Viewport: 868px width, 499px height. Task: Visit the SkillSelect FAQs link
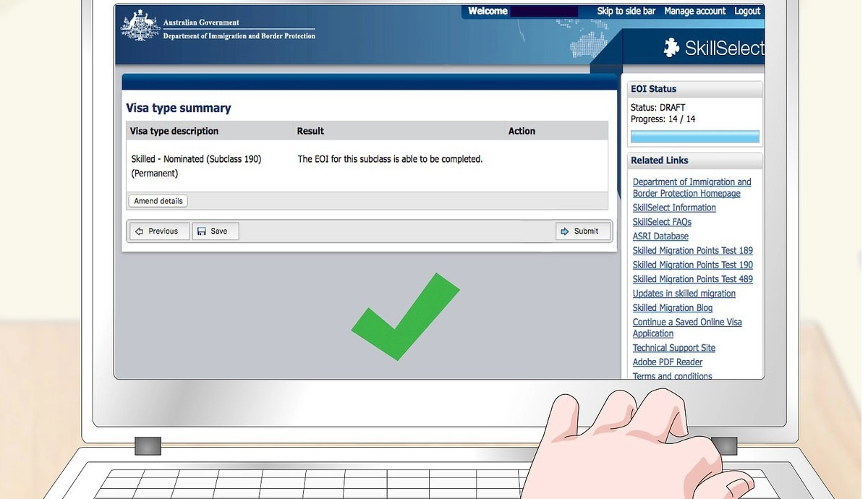[x=662, y=222]
